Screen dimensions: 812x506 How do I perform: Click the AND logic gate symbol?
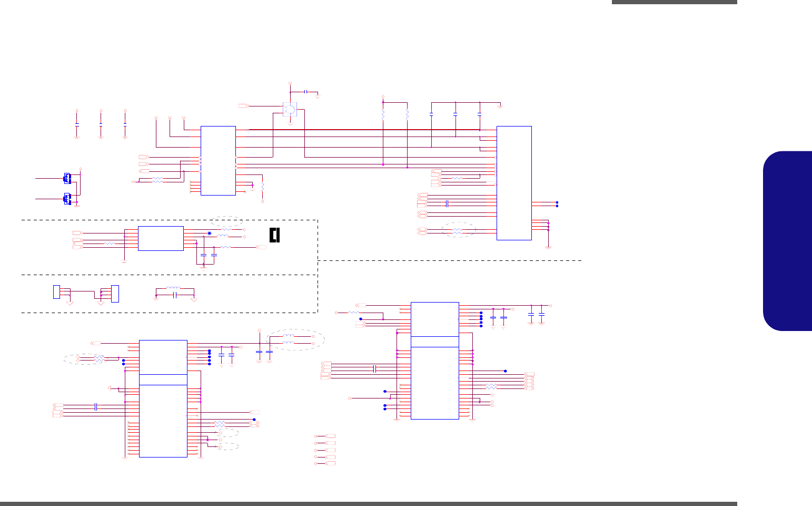289,110
